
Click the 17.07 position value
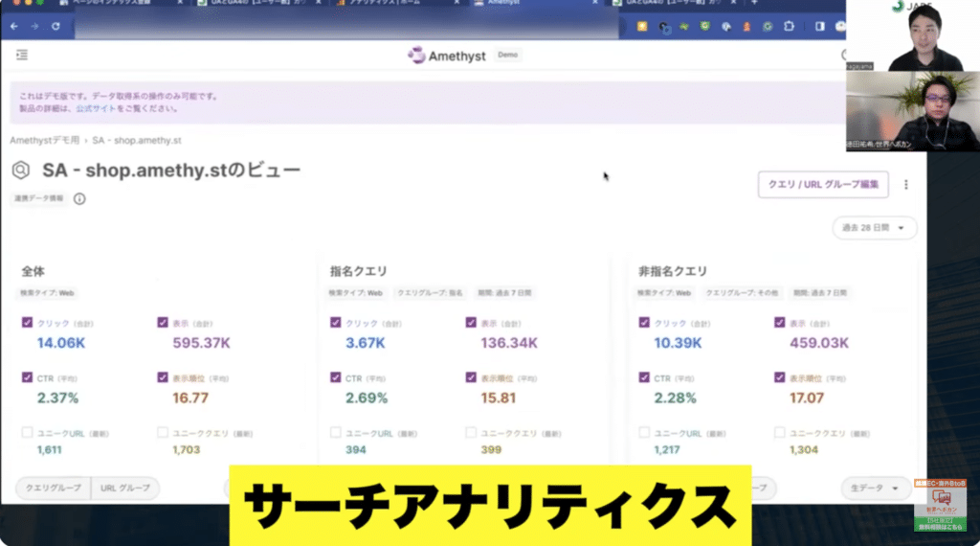pyautogui.click(x=806, y=398)
